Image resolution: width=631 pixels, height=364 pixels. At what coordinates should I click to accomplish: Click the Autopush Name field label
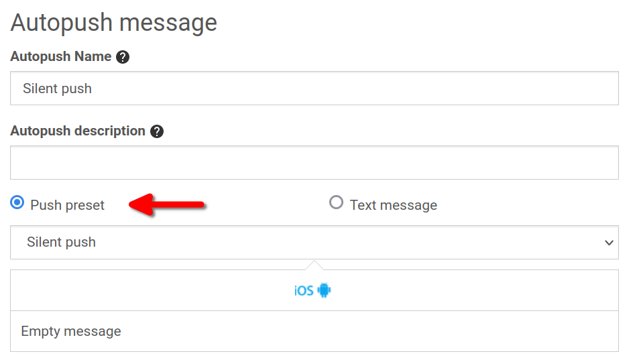61,57
